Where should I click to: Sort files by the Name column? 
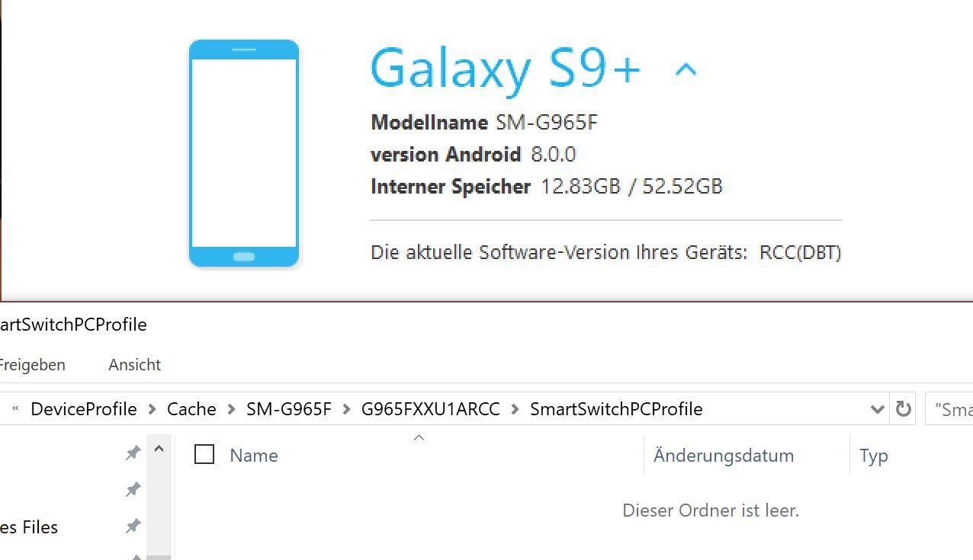coord(254,455)
